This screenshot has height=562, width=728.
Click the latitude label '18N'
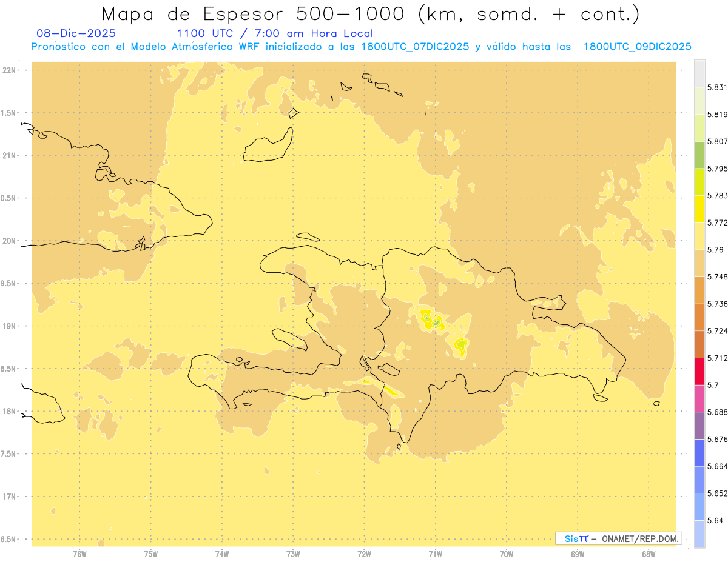(x=9, y=411)
